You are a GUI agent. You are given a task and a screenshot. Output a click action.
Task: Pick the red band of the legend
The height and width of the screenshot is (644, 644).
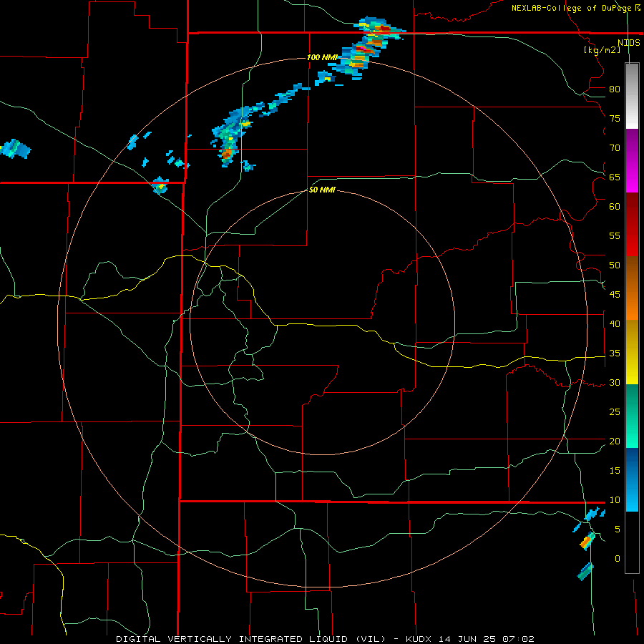click(x=632, y=224)
